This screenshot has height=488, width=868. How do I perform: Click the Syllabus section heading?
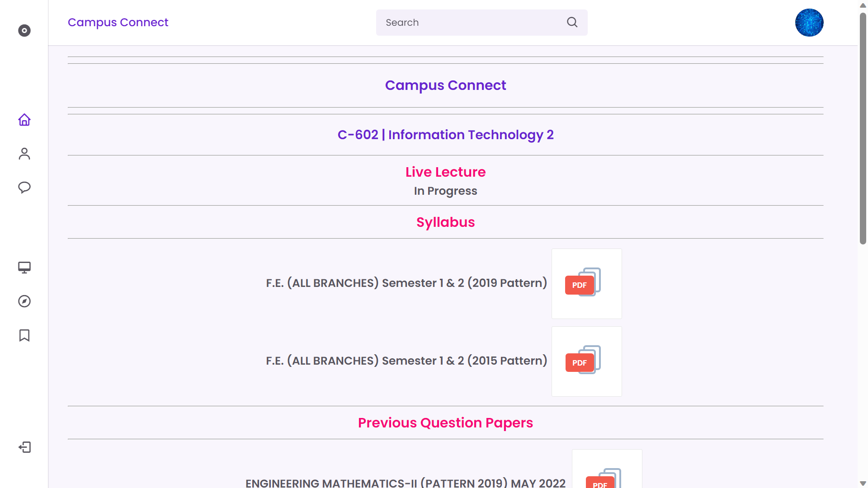click(x=445, y=222)
